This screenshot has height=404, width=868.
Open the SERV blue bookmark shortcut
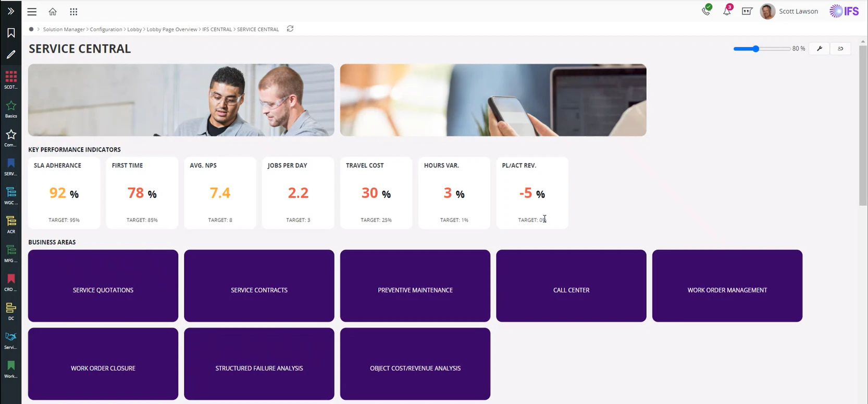click(x=11, y=167)
